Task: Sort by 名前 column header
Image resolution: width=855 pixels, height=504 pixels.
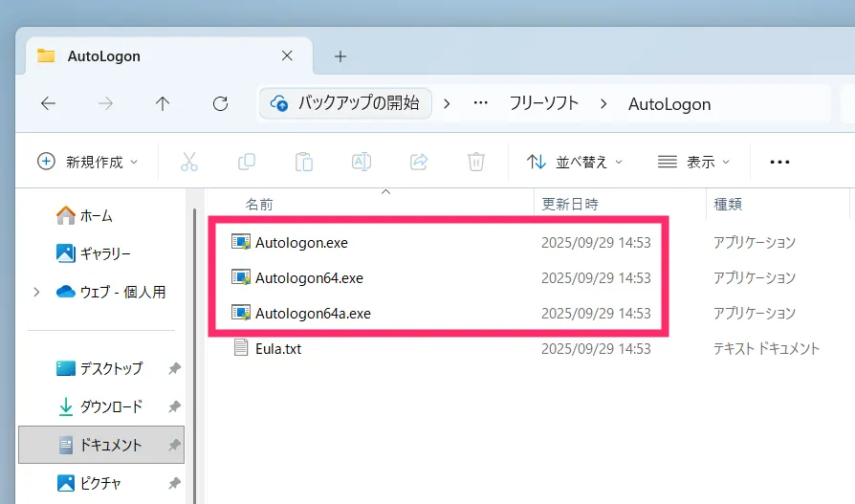Action: tap(259, 204)
